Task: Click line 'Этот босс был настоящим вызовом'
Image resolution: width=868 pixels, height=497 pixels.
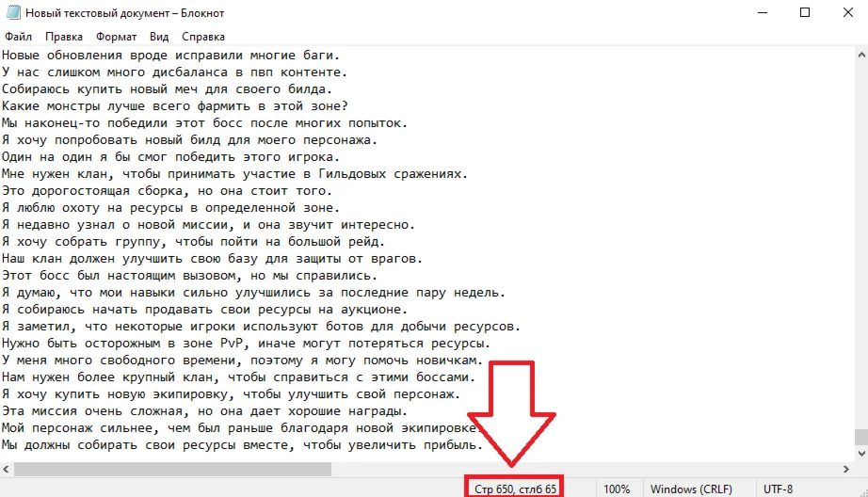Action: 190,276
